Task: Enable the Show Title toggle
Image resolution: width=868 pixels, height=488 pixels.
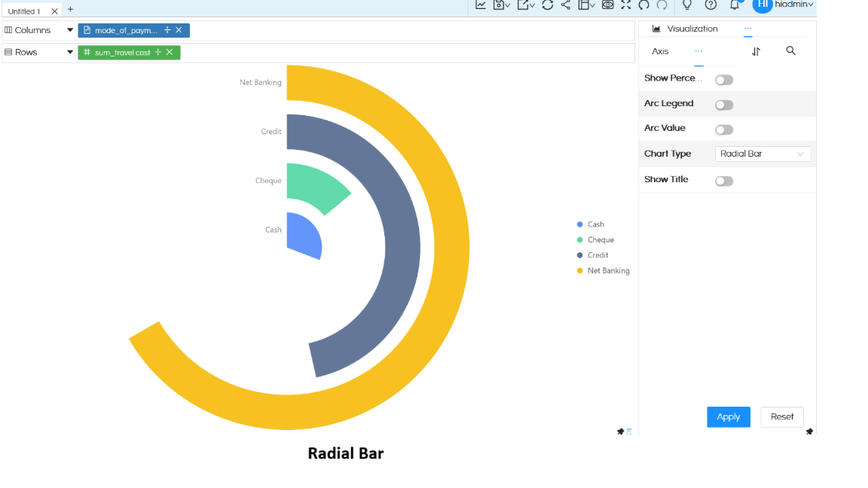Action: pos(724,181)
